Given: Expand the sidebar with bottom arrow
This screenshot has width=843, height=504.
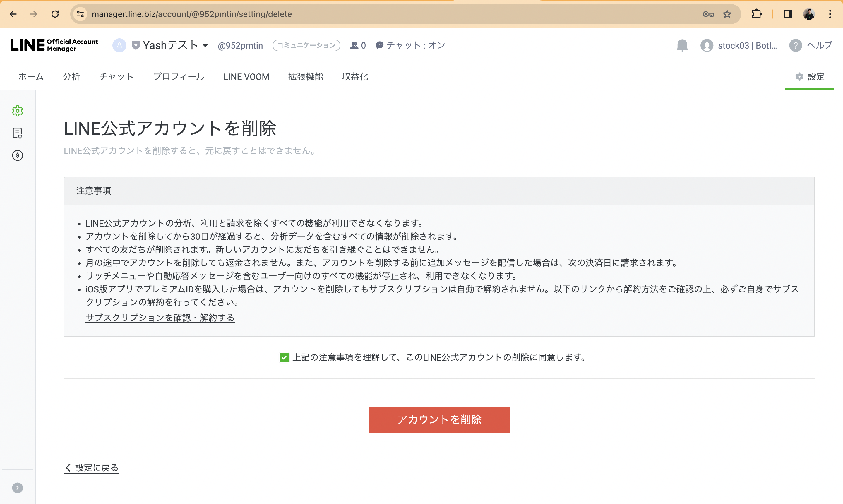Looking at the screenshot, I should [x=17, y=488].
